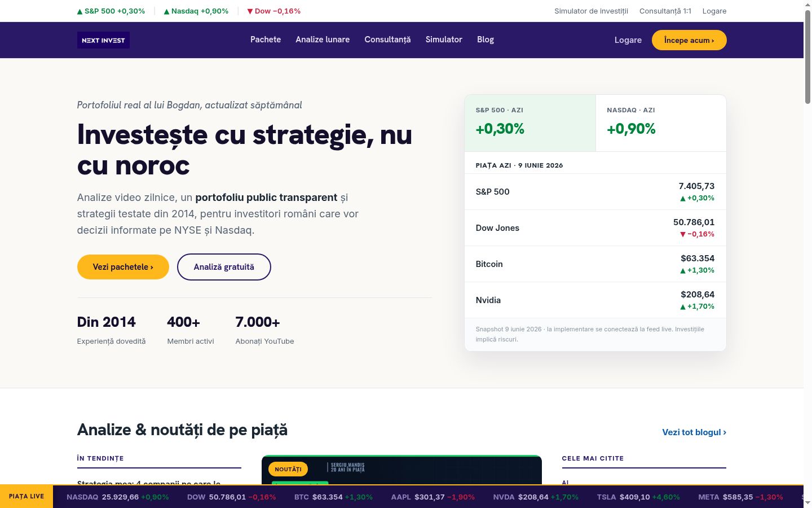Screen dimensions: 812x508
Task: Click the S&P 500 market row
Action: (x=595, y=192)
